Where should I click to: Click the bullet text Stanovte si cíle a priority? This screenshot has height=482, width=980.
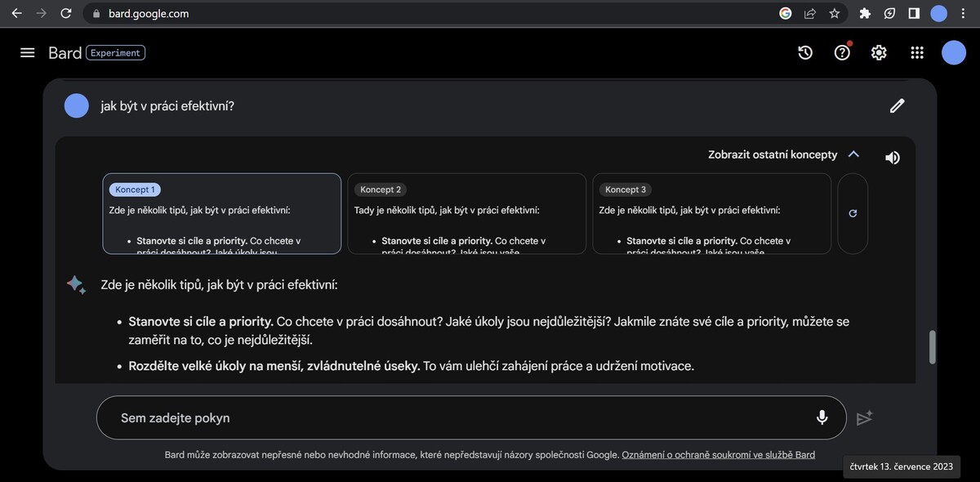click(x=201, y=321)
